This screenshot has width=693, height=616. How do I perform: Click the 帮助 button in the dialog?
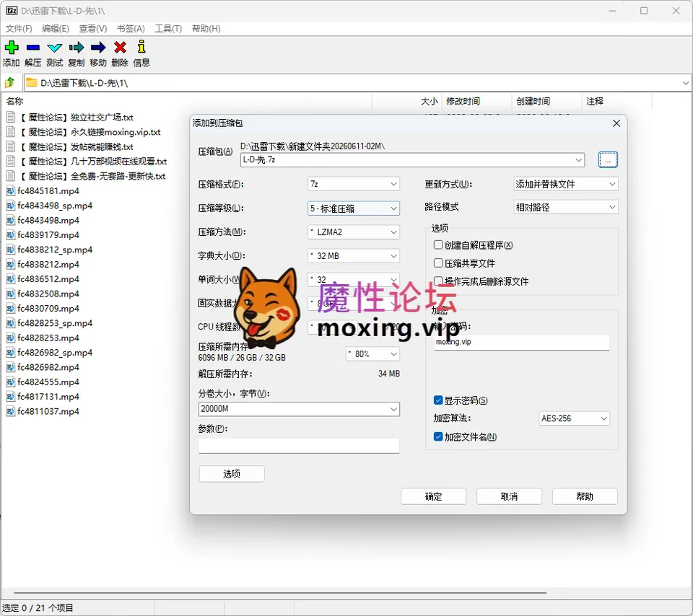tap(585, 496)
